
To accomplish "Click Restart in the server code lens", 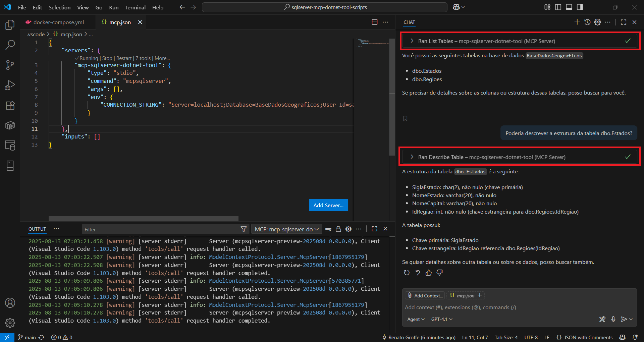I will pyautogui.click(x=124, y=58).
